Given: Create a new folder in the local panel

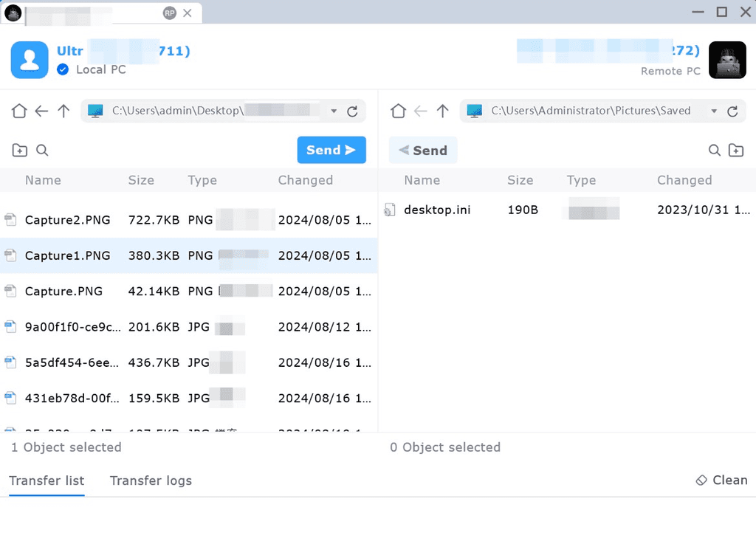Looking at the screenshot, I should point(19,150).
